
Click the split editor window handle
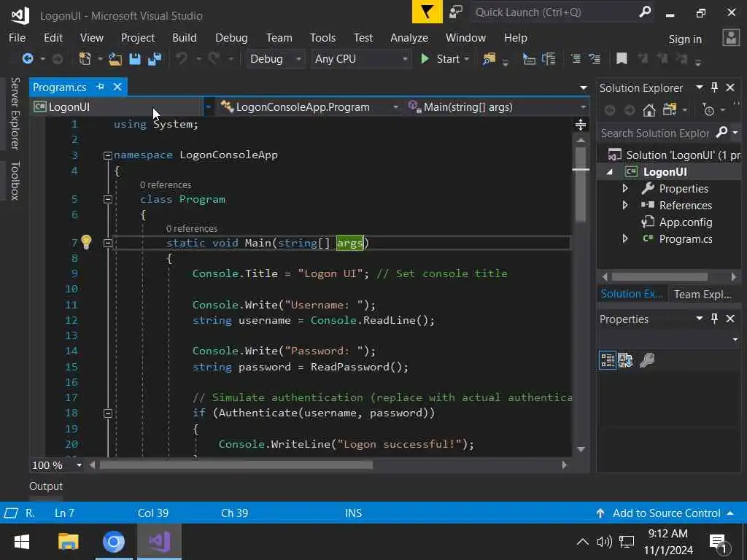[580, 125]
